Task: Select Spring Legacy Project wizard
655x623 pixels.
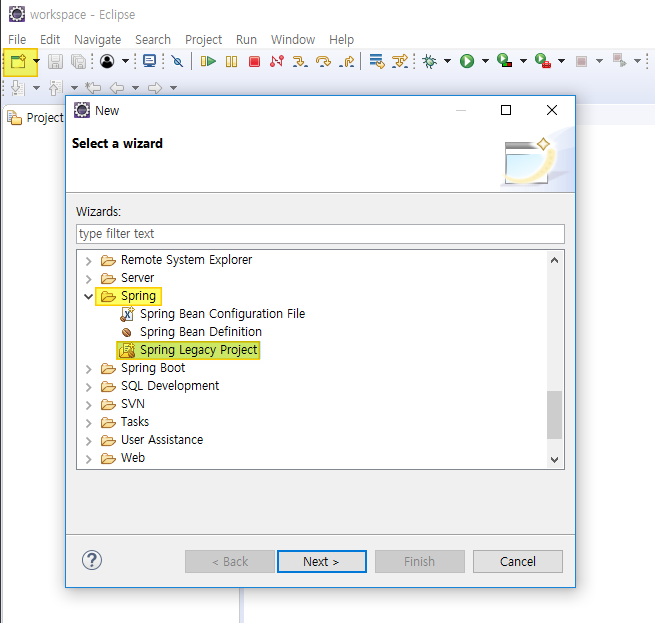Action: (188, 350)
